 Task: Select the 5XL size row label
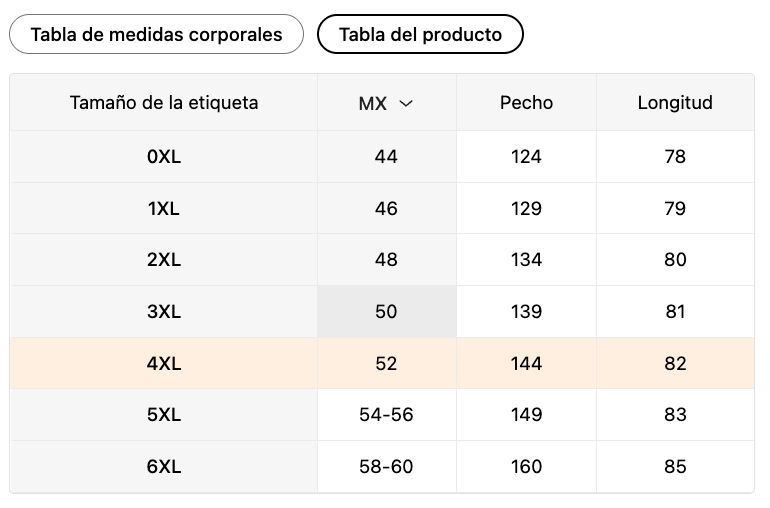(164, 415)
